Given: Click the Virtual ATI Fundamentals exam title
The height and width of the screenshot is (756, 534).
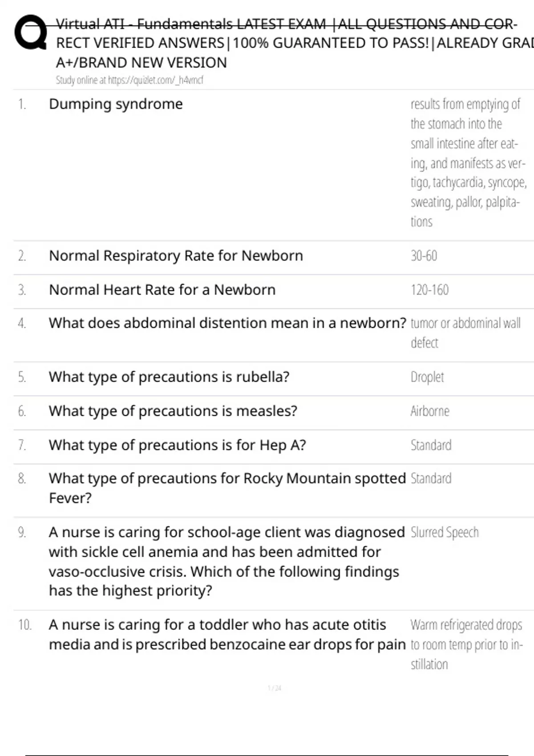Looking at the screenshot, I should pos(285,43).
